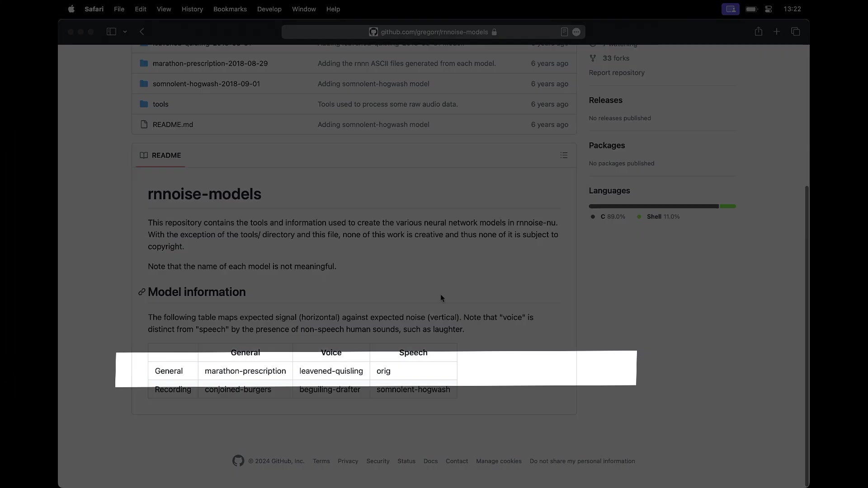Open Reader view from the address bar
Image resolution: width=868 pixels, height=488 pixels.
564,32
